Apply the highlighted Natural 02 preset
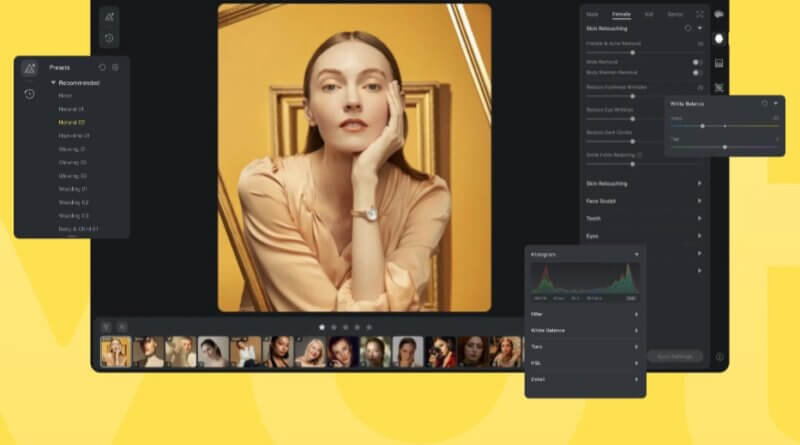 click(x=71, y=122)
